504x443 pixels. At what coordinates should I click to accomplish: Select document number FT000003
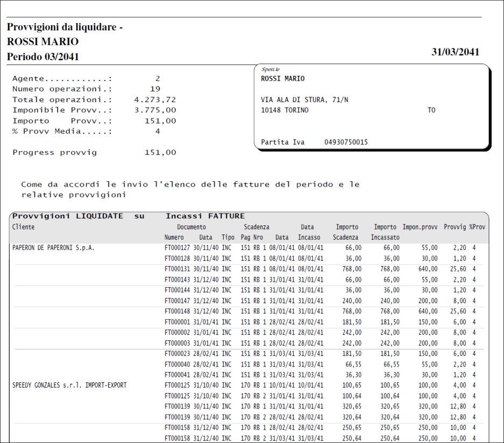click(177, 343)
